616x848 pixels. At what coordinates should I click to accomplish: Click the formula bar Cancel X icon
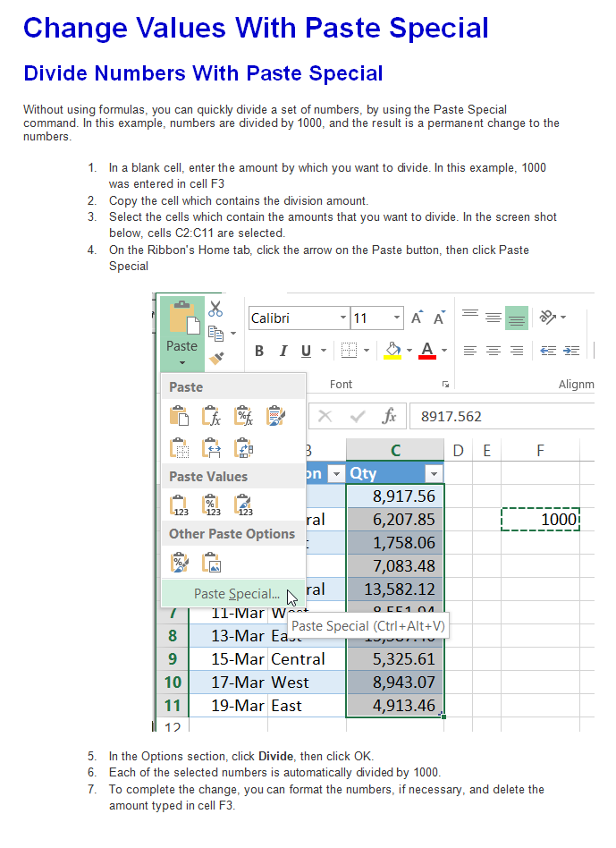coord(325,416)
